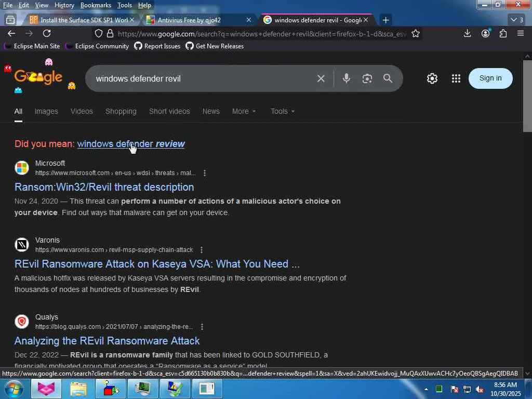Click the page vertical scrollbar thumb
The image size is (532, 399).
tap(527, 96)
